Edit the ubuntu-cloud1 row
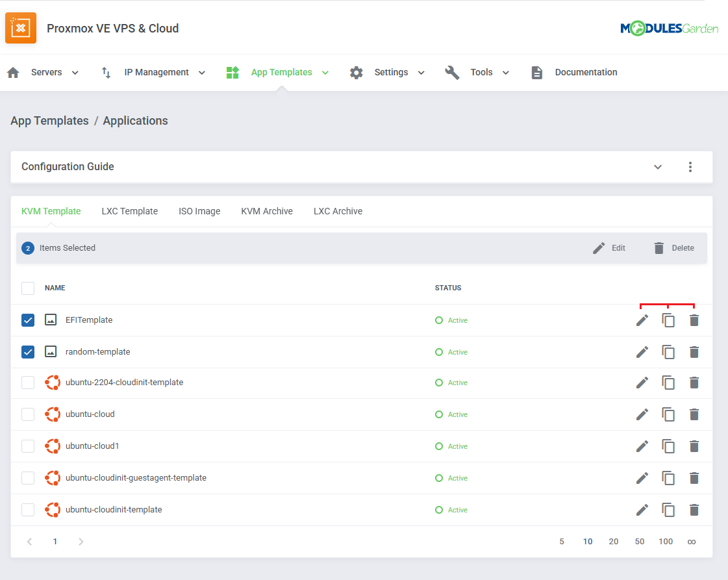This screenshot has width=728, height=580. tap(642, 446)
